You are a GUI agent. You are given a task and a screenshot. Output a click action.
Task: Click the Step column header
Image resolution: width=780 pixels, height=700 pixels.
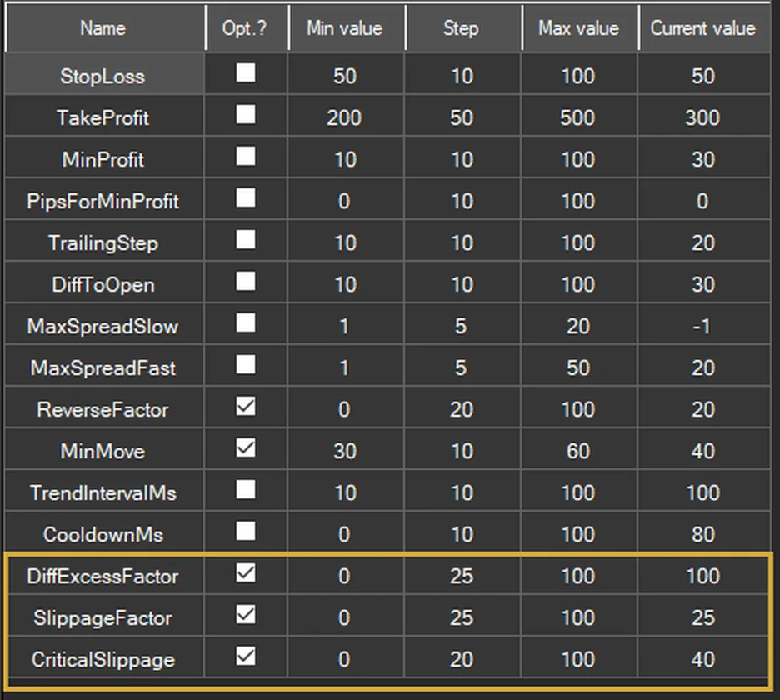(x=463, y=27)
